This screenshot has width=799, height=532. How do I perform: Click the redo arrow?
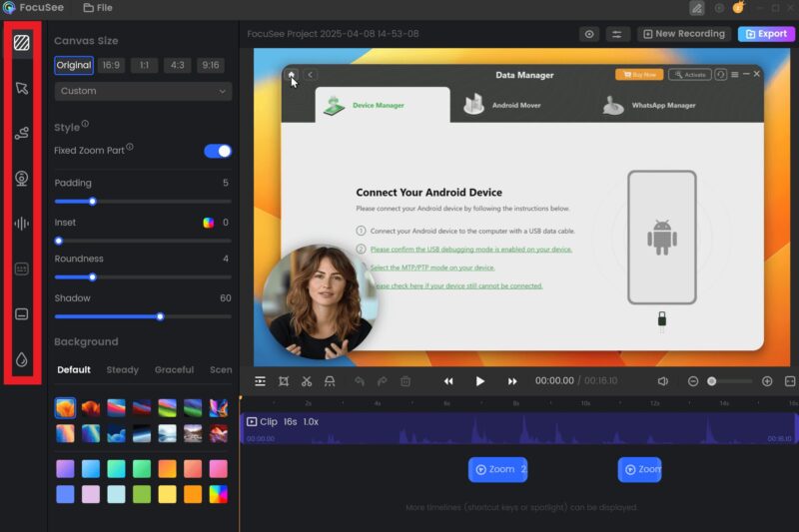(x=383, y=381)
